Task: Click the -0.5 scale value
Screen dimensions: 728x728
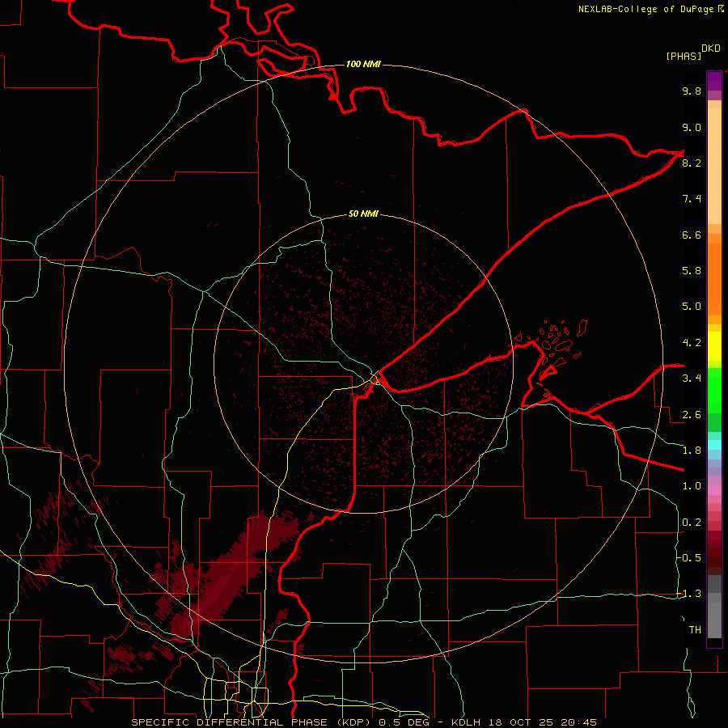Action: 689,557
